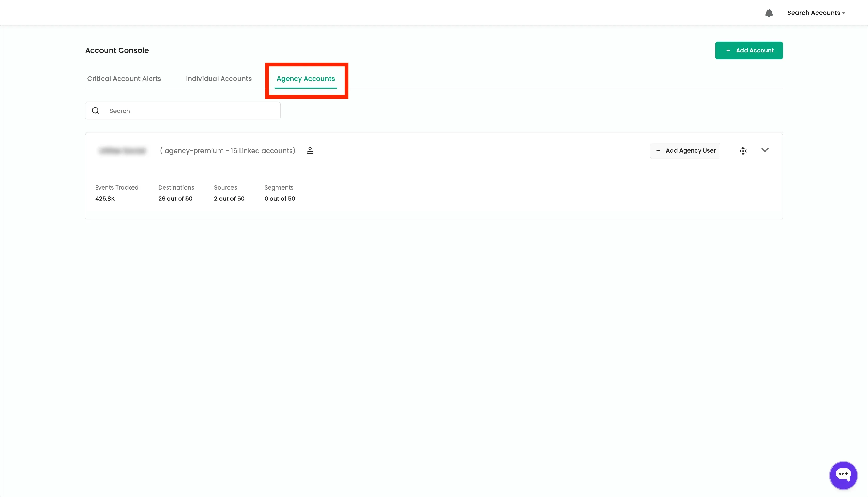Click the agency user profile icon
This screenshot has width=868, height=497.
(x=310, y=150)
